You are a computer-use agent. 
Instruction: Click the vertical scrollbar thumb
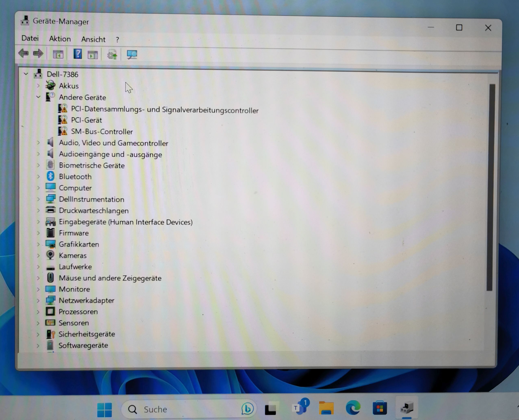click(x=491, y=188)
